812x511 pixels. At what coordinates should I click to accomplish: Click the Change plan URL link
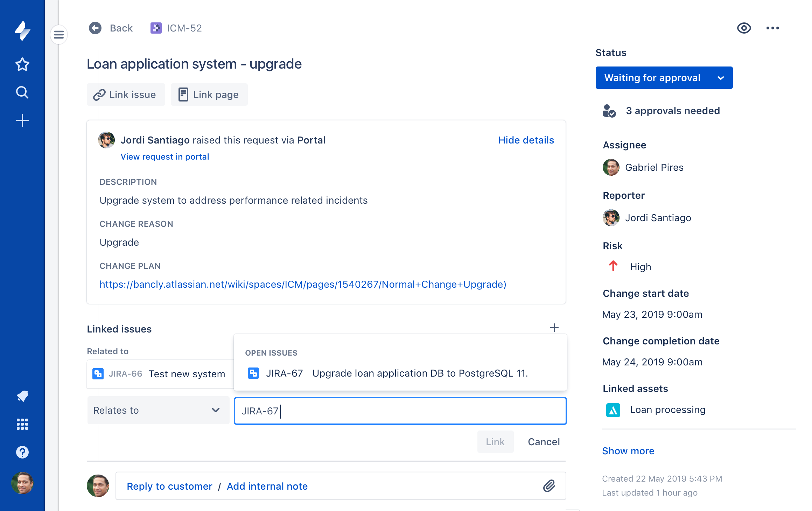pyautogui.click(x=303, y=284)
